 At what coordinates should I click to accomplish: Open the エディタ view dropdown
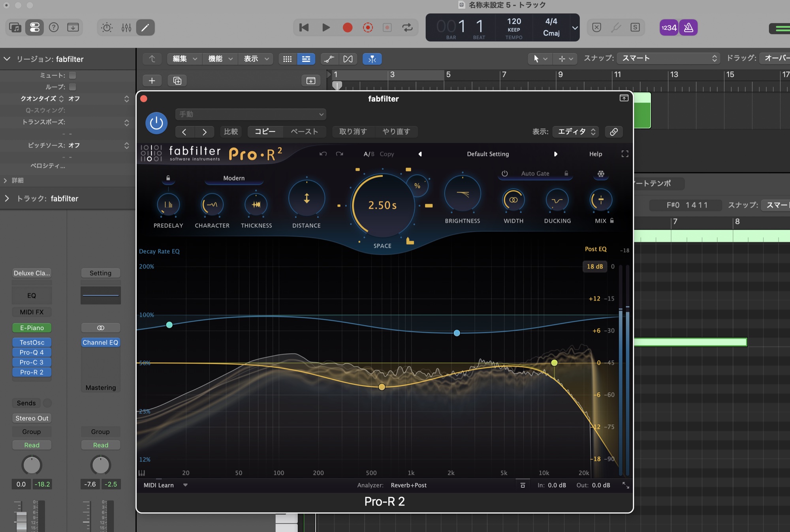click(x=576, y=132)
